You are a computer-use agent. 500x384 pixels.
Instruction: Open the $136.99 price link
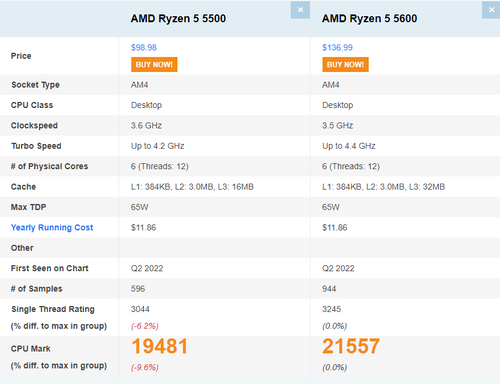coord(337,47)
